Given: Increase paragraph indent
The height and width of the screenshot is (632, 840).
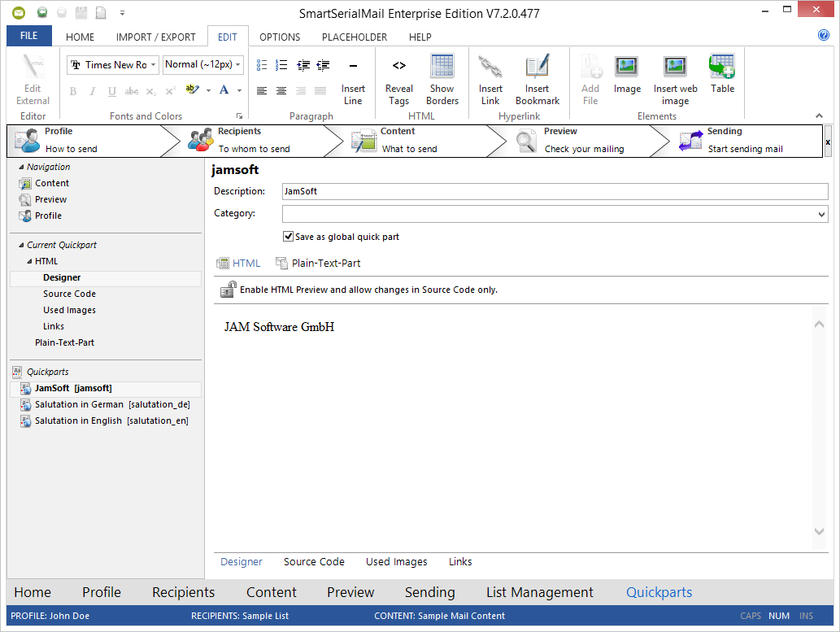Looking at the screenshot, I should click(303, 65).
